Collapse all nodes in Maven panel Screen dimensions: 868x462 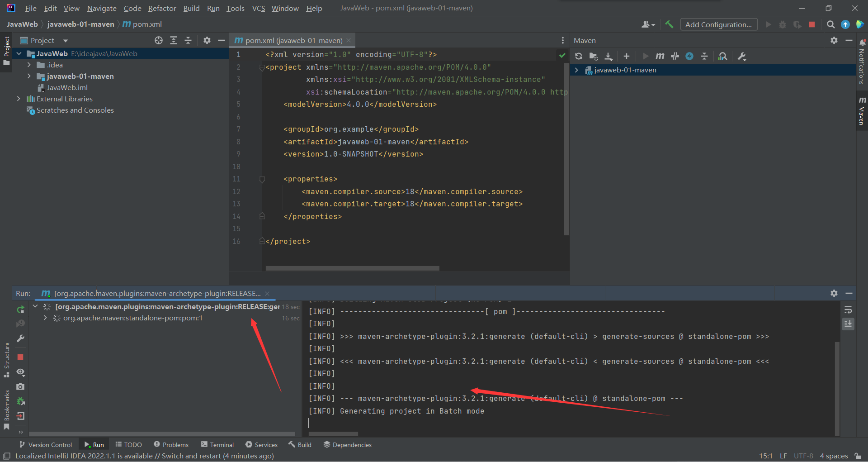coord(704,56)
